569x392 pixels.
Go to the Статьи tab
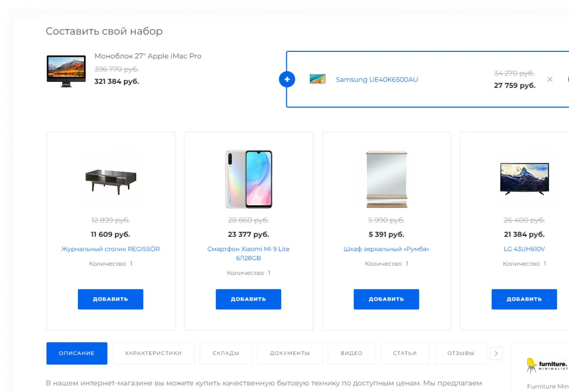tap(405, 353)
